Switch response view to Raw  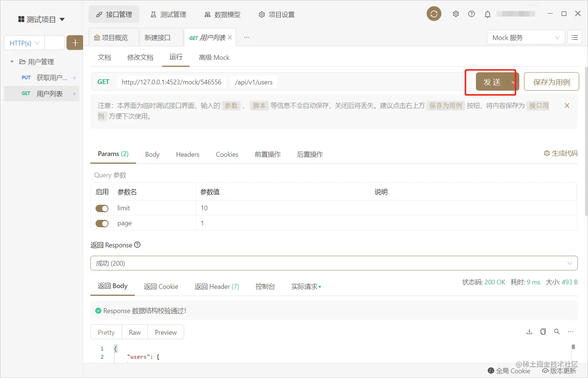pos(135,332)
